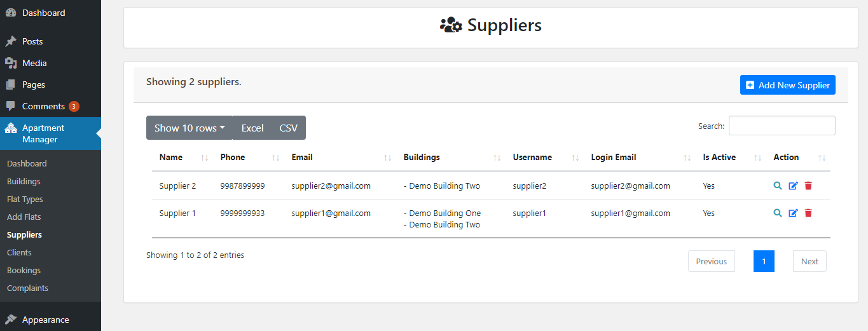
Task: Edit Supplier 2 entry
Action: [x=793, y=186]
